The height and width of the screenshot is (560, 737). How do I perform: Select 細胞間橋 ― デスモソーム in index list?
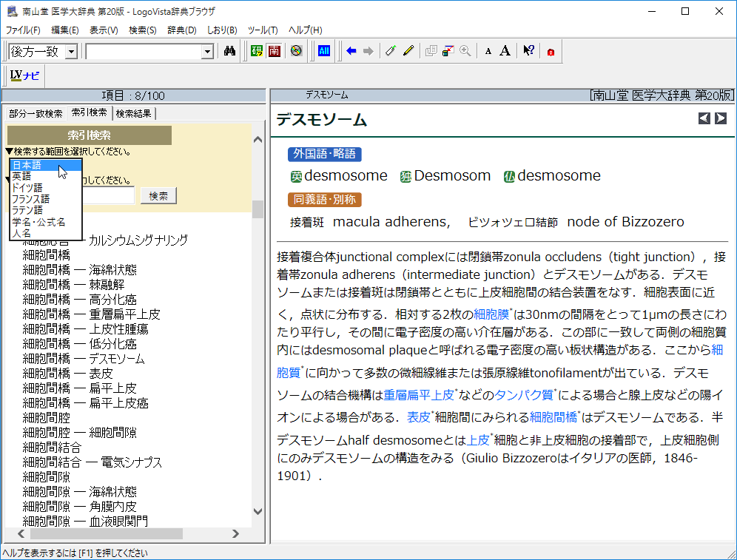click(x=84, y=359)
